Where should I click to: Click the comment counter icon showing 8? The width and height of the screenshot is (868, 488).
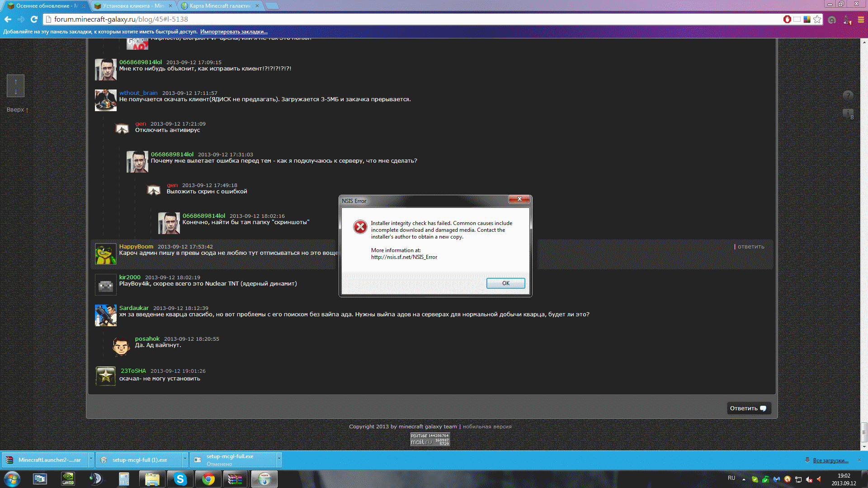coord(848,114)
